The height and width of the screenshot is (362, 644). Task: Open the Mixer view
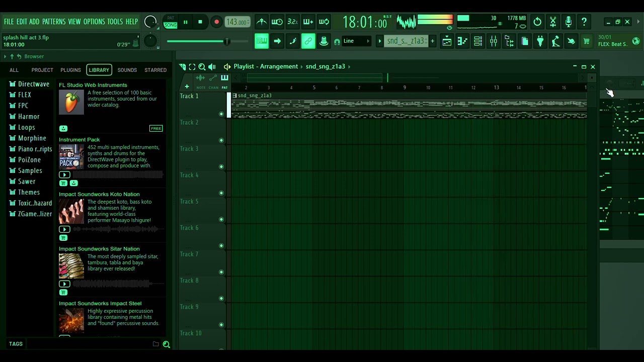[x=494, y=41]
